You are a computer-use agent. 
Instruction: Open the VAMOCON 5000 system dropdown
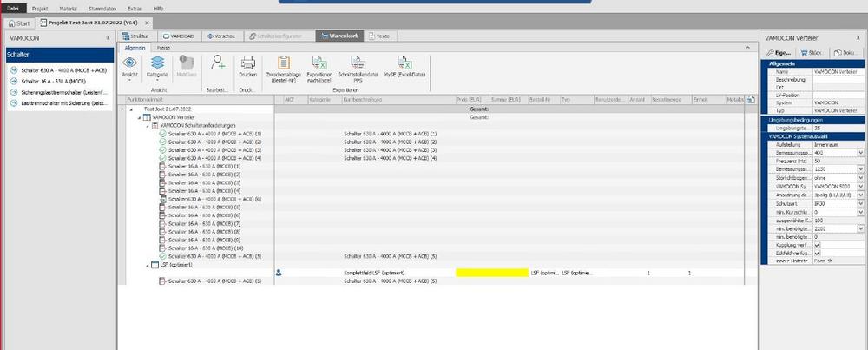[x=861, y=187]
